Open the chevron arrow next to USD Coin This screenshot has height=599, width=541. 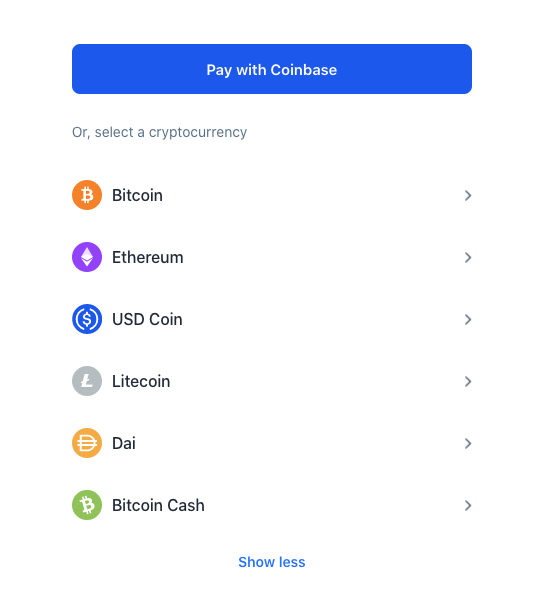(x=468, y=319)
